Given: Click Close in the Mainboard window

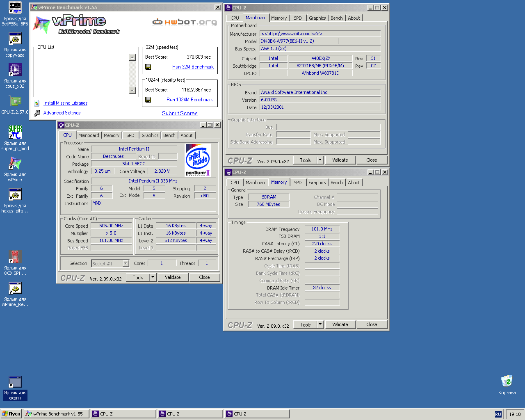Looking at the screenshot, I should click(x=372, y=160).
